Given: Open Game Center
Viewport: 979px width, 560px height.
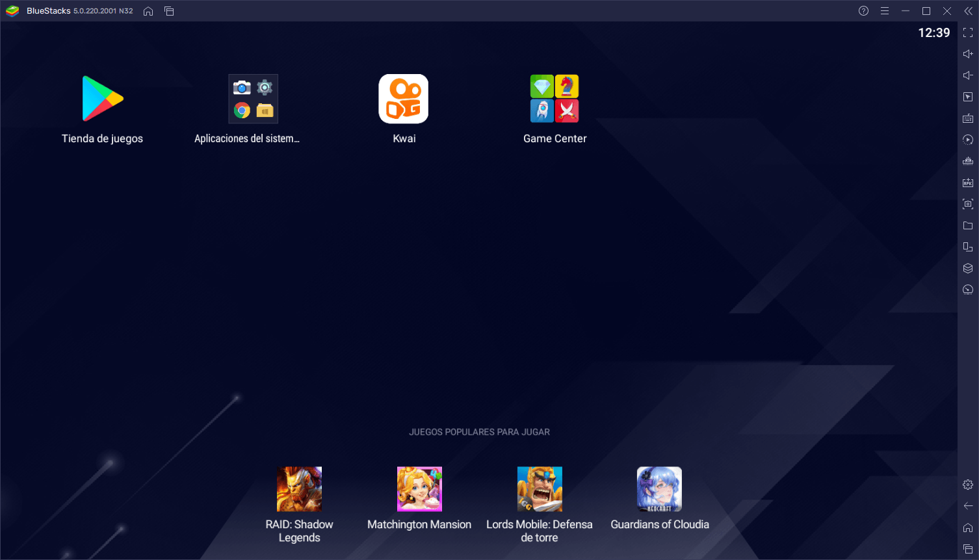Looking at the screenshot, I should coord(555,99).
